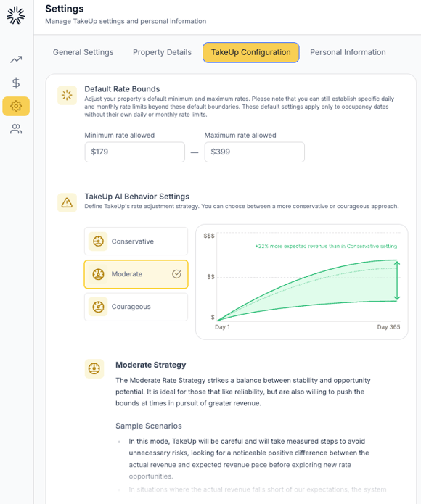This screenshot has height=504, width=421.
Task: Click the 'Sample Scenarios' heading
Action: 149,426
